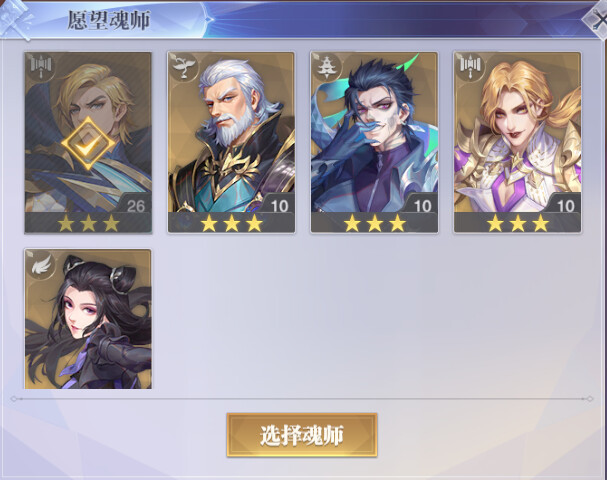Click the 愿望魂师 title header
Viewport: 607px width, 480px height.
coord(109,20)
